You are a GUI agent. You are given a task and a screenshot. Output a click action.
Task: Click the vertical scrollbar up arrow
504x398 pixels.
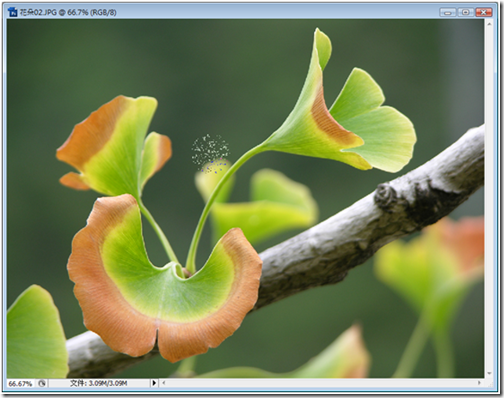[x=489, y=24]
